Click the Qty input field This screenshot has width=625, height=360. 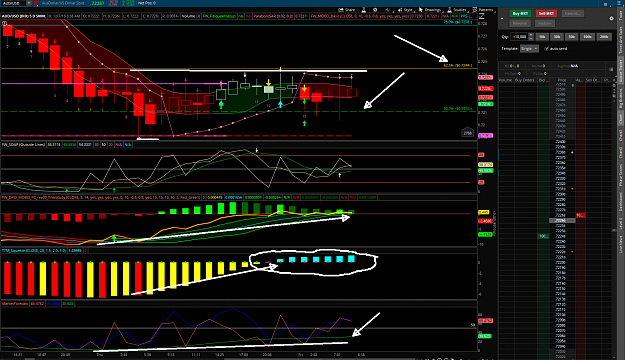point(519,37)
